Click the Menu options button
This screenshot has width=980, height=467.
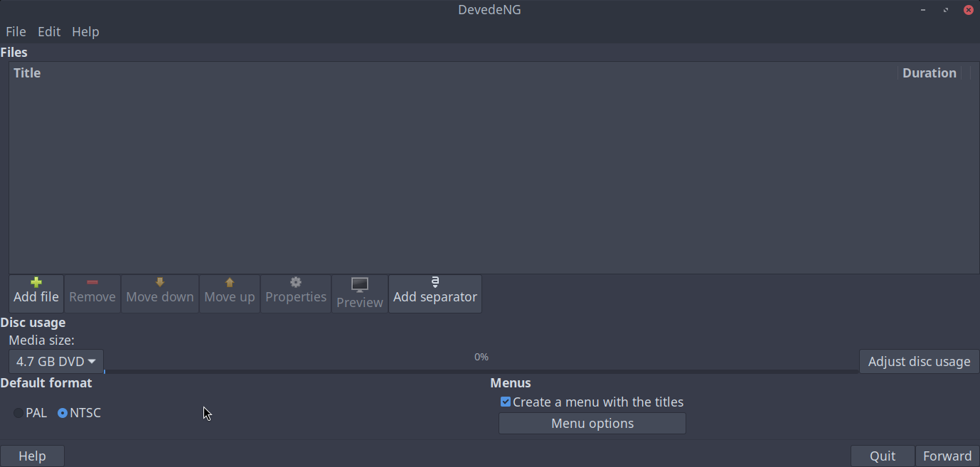[x=592, y=424]
